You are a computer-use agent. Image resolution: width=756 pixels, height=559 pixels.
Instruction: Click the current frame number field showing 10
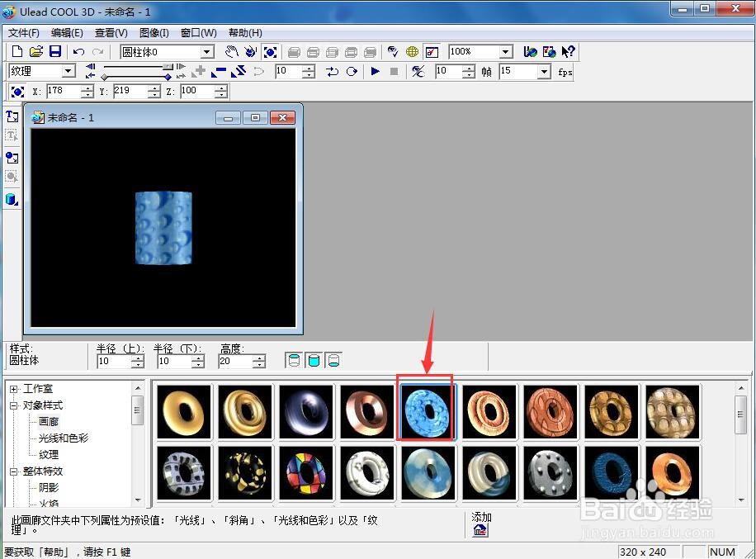[x=288, y=71]
